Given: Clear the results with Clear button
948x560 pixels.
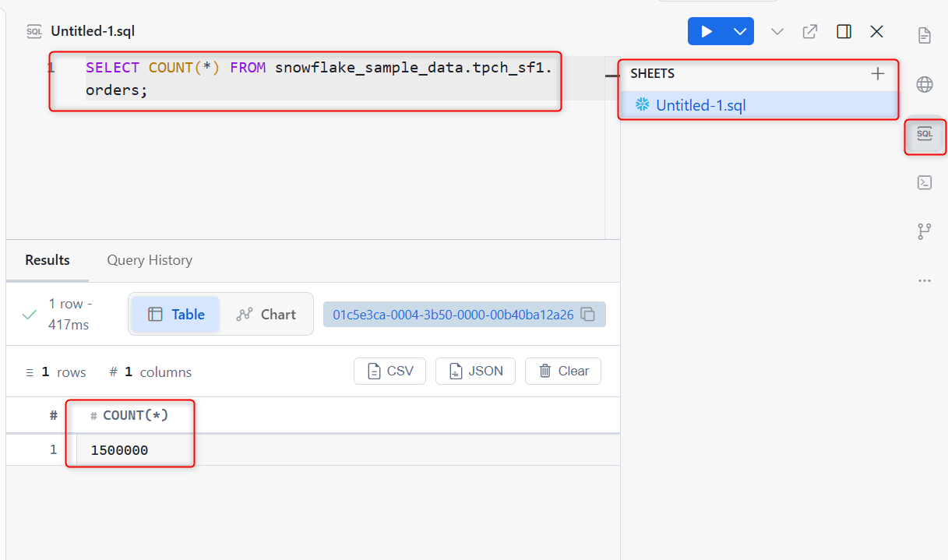Looking at the screenshot, I should tap(563, 372).
